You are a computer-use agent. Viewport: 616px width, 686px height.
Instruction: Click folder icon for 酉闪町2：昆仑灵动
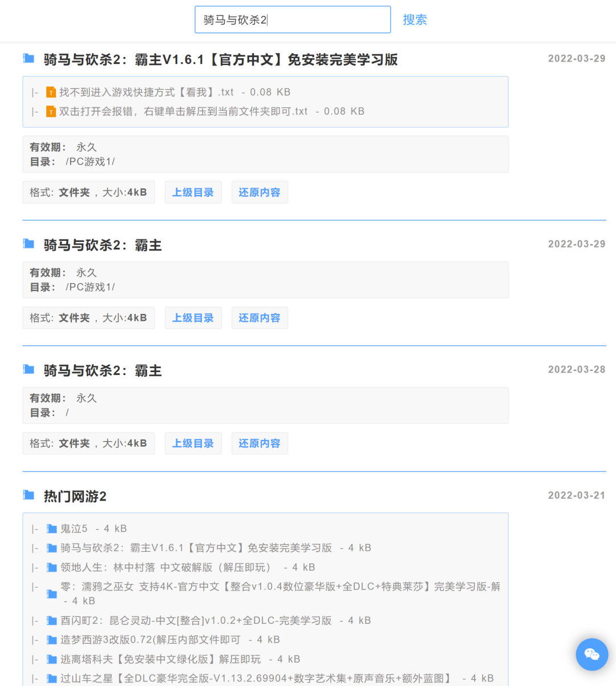coord(52,621)
